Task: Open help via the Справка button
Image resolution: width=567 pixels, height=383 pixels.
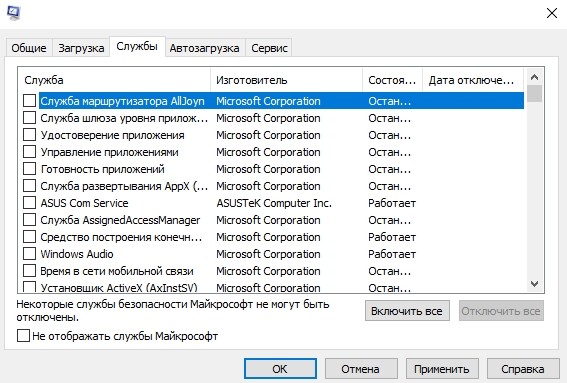Action: tap(523, 369)
